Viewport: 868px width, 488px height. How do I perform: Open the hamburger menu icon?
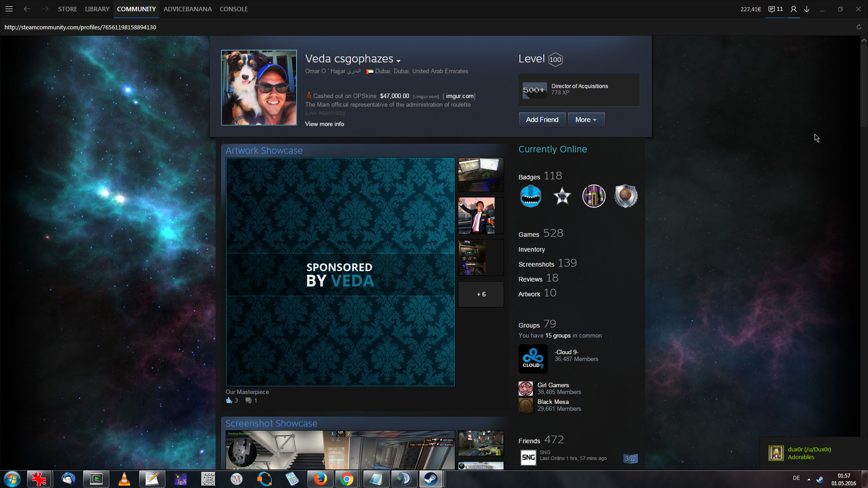click(9, 9)
